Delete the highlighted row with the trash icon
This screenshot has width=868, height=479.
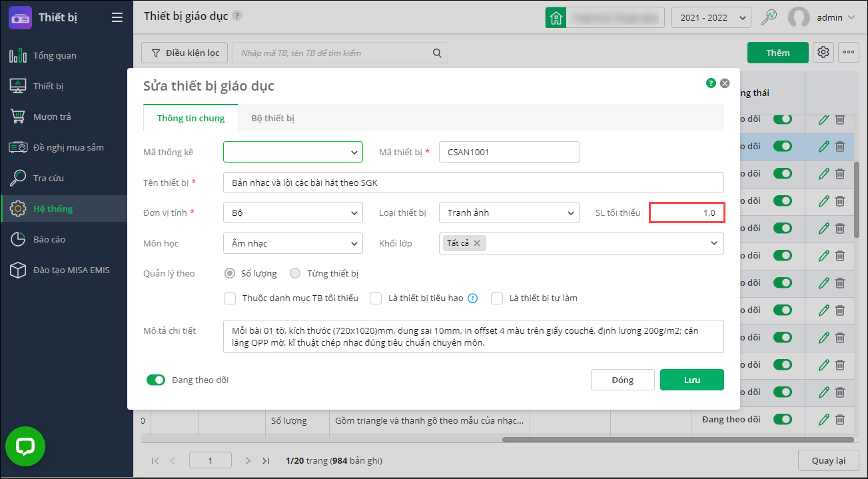(840, 147)
